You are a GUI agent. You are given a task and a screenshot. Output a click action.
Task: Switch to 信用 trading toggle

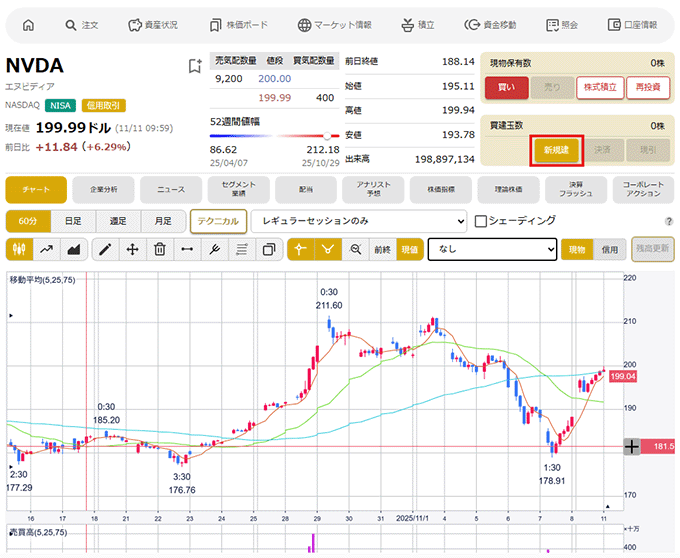point(609,249)
